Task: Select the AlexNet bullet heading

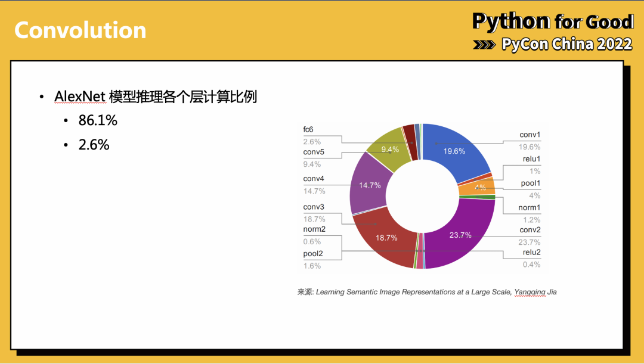Action: (156, 97)
